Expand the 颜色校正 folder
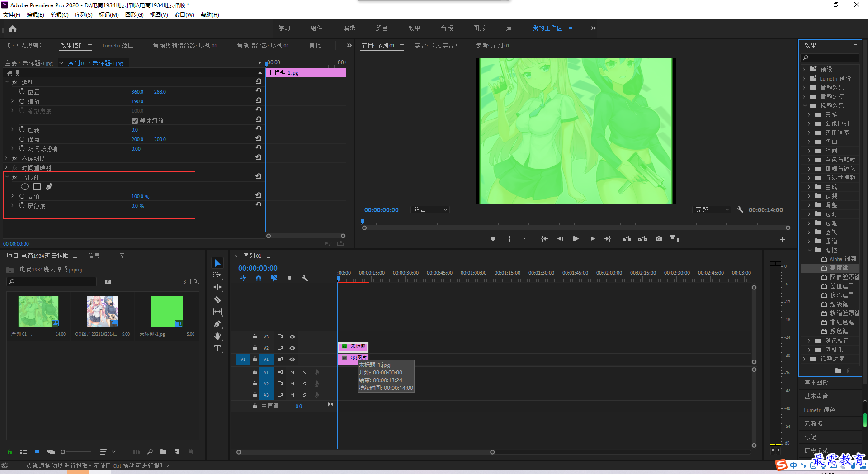 coord(809,341)
